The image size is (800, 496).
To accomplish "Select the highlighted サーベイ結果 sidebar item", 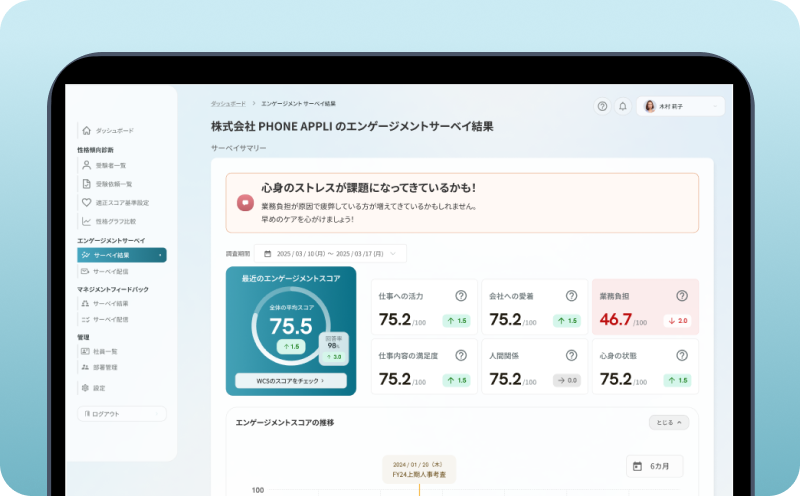I will coord(121,255).
